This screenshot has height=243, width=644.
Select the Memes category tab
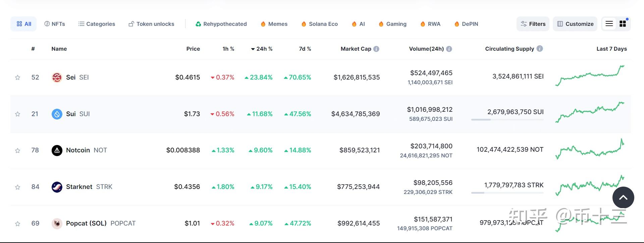(274, 24)
